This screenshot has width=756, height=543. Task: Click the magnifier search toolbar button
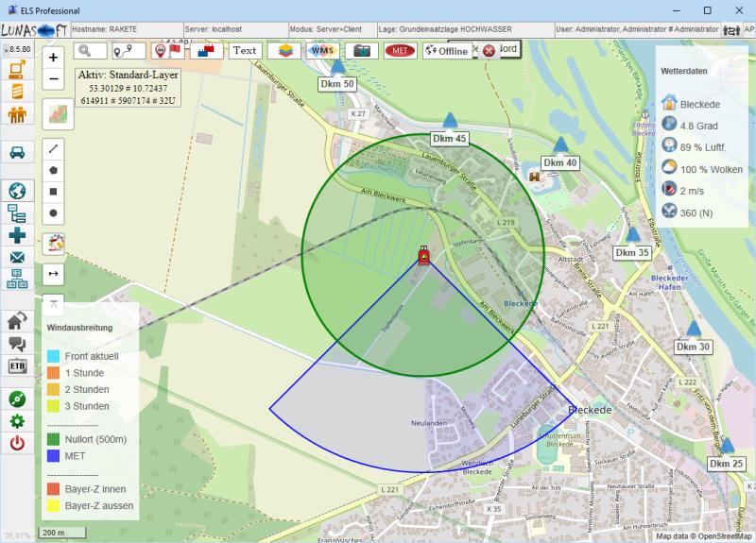click(x=90, y=50)
